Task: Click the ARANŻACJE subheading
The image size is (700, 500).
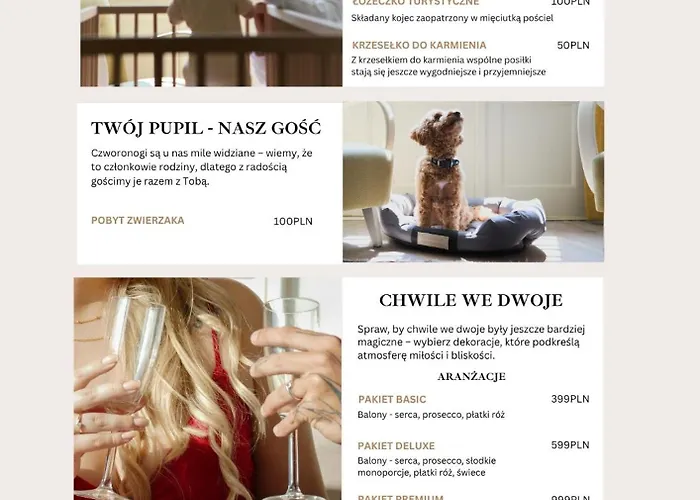Action: [471, 377]
